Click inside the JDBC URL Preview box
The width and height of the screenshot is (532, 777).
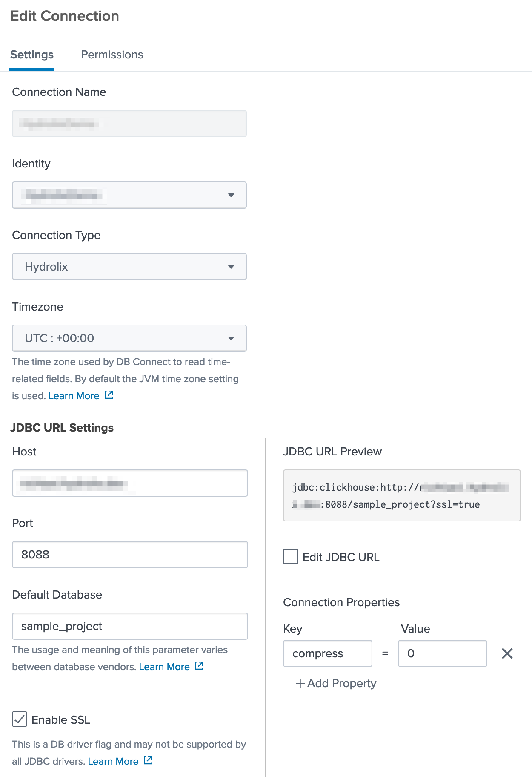[401, 495]
